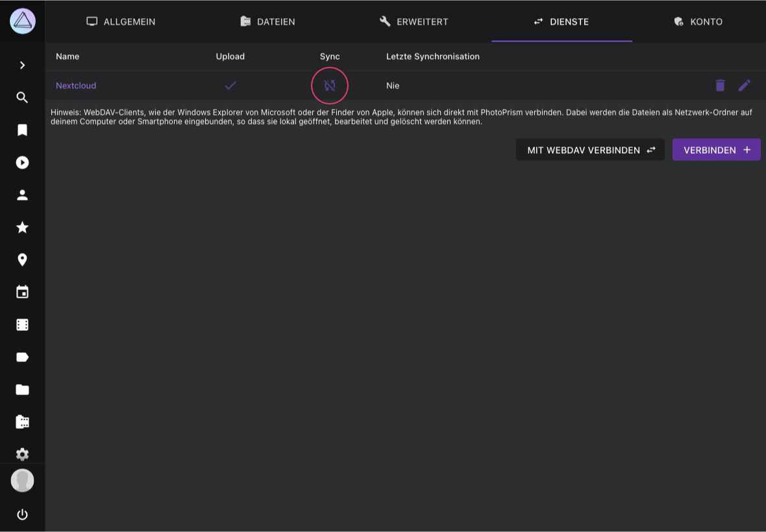
Task: Click the Name column header
Action: click(x=68, y=56)
